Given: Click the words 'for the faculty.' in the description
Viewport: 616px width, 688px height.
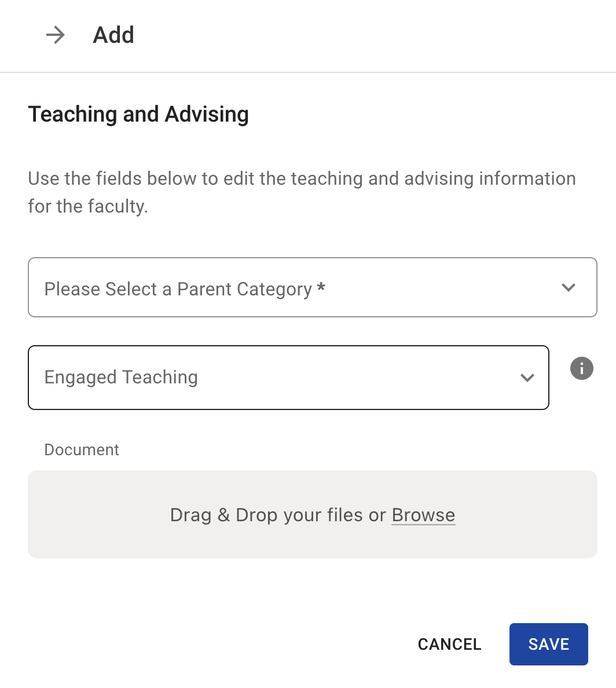Looking at the screenshot, I should point(88,206).
